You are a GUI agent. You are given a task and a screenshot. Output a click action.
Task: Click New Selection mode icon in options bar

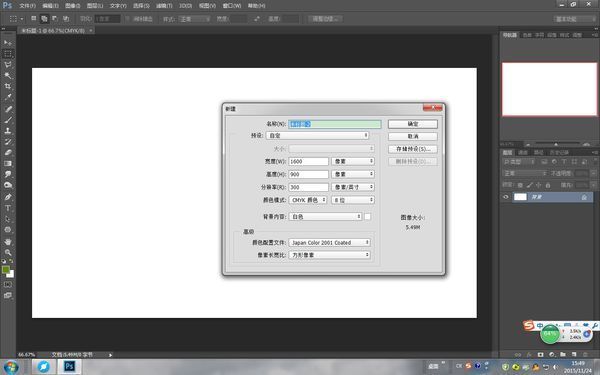pos(34,18)
